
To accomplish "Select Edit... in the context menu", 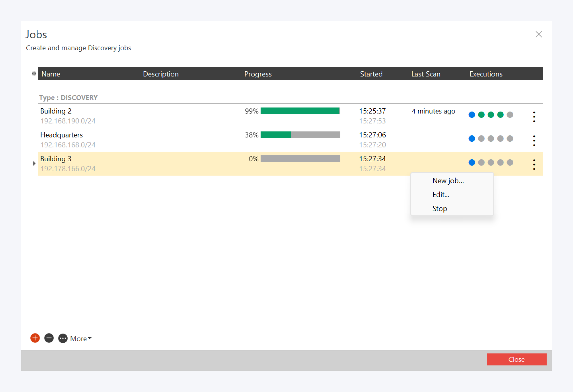I will [441, 195].
